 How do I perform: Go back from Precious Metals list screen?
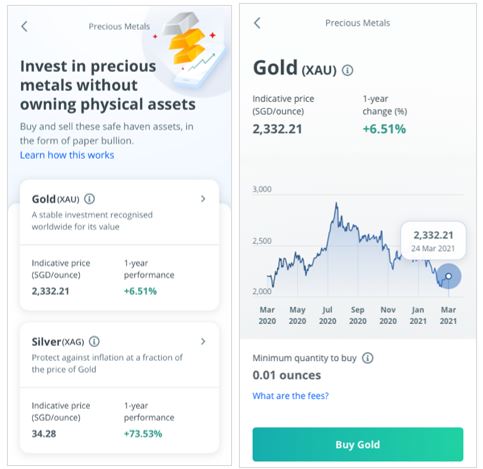[24, 26]
